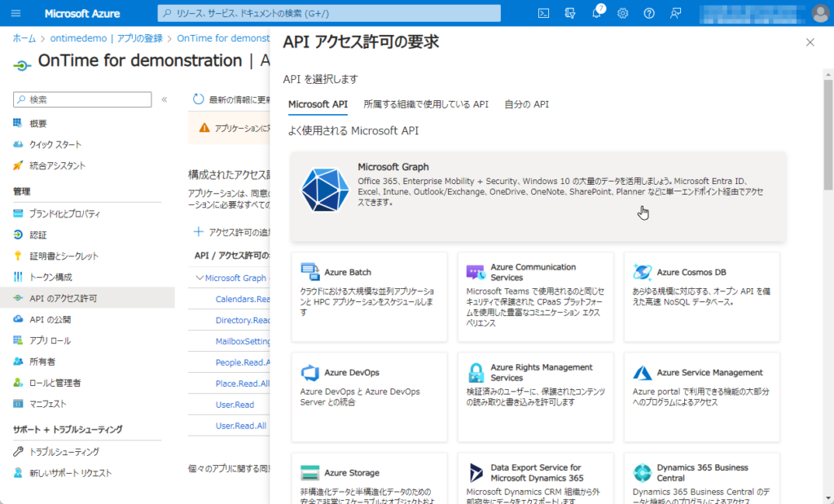Image resolution: width=834 pixels, height=504 pixels.
Task: Open portal settings gear
Action: (x=623, y=13)
